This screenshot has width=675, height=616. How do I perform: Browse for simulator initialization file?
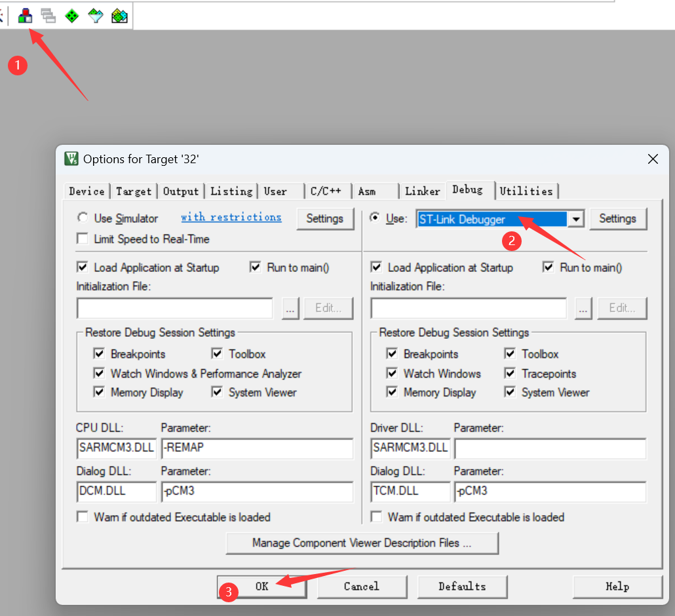(x=290, y=308)
